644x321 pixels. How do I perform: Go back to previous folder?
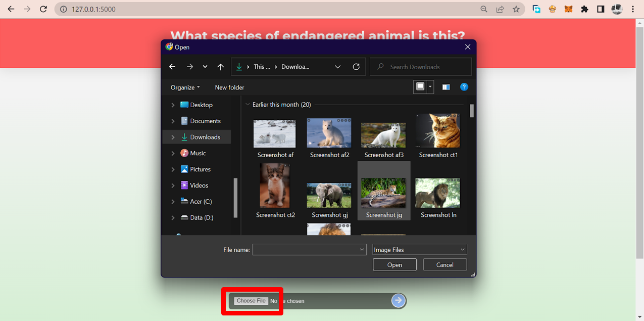point(172,66)
